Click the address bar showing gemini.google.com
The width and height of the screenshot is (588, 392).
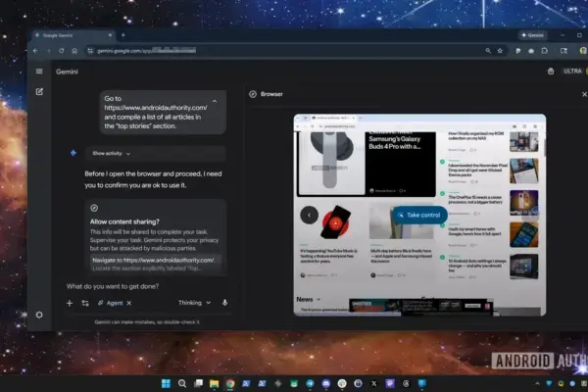coord(285,51)
